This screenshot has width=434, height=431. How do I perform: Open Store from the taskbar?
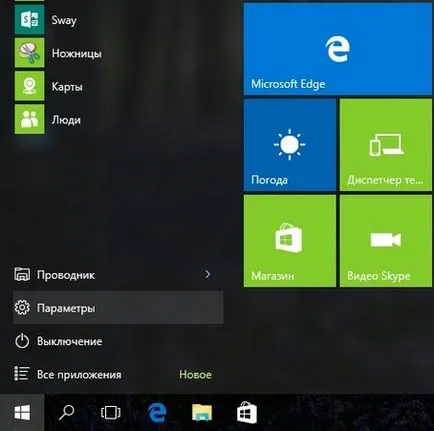(x=247, y=413)
